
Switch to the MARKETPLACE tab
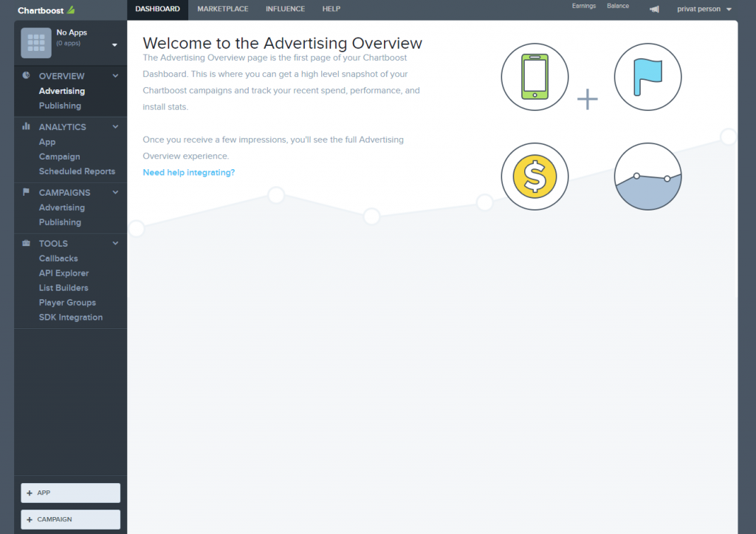coord(223,9)
